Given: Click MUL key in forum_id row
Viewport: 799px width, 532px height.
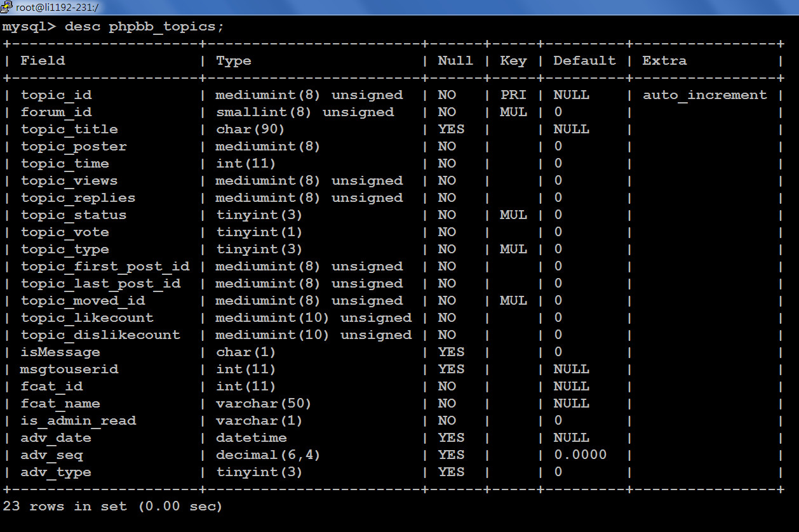Looking at the screenshot, I should click(x=513, y=112).
